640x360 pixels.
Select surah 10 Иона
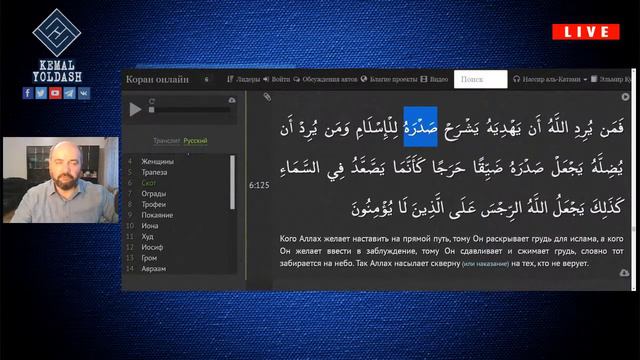click(150, 226)
